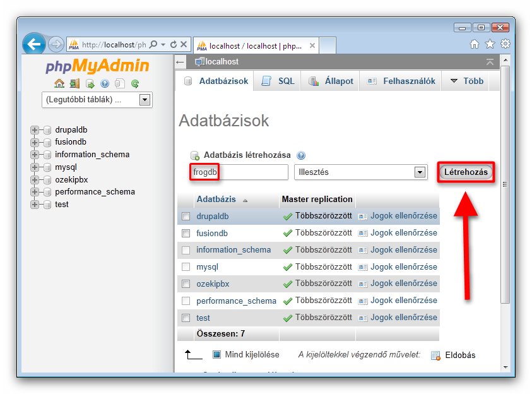This screenshot has height=394, width=532.
Task: Click the log out door icon
Action: 74,83
